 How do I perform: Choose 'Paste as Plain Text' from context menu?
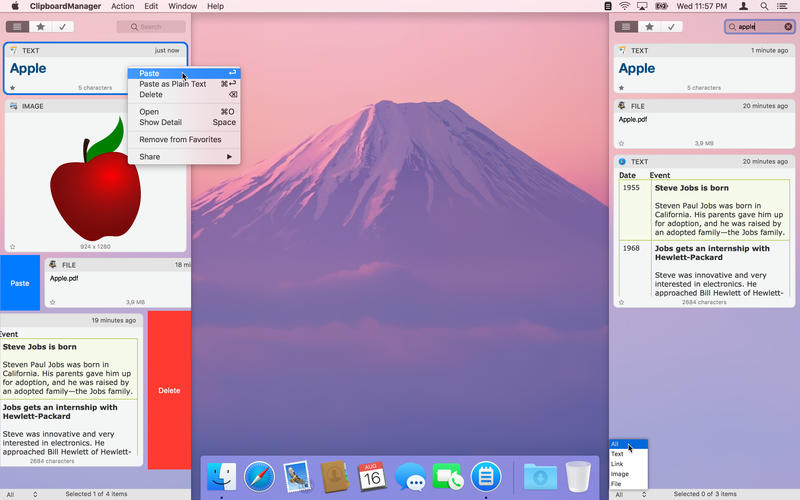pos(173,84)
